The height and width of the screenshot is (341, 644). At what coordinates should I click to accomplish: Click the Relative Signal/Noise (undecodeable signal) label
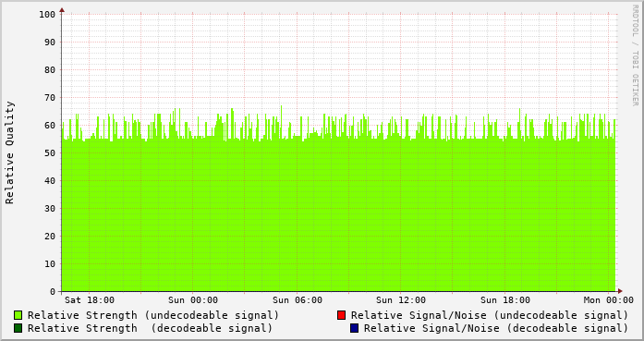point(490,315)
